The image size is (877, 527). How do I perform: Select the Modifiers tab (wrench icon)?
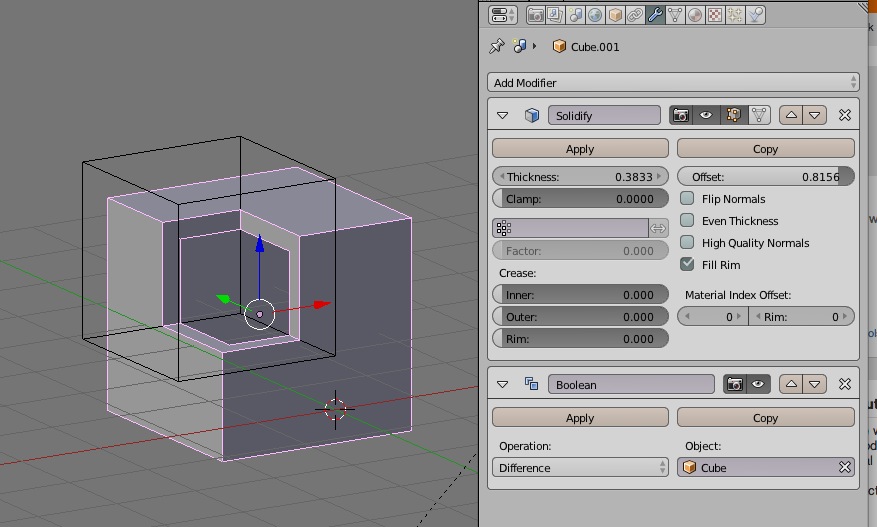[655, 15]
